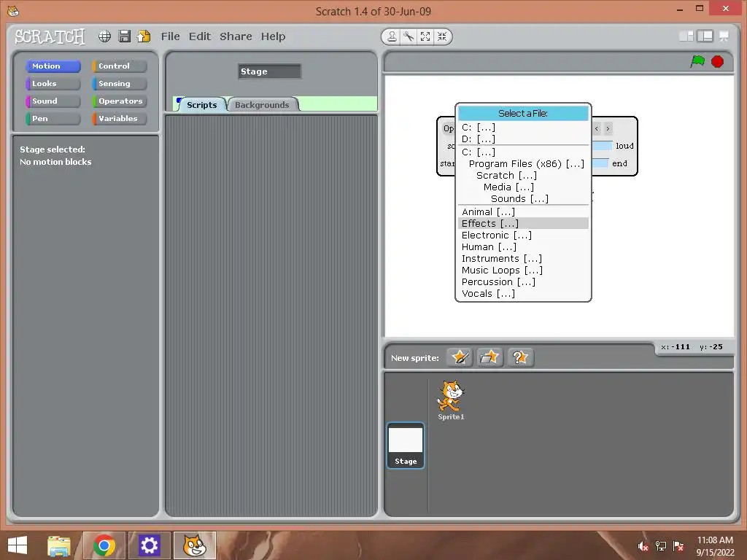The width and height of the screenshot is (747, 560).
Task: Open the Electronic sounds folder
Action: [523, 236]
